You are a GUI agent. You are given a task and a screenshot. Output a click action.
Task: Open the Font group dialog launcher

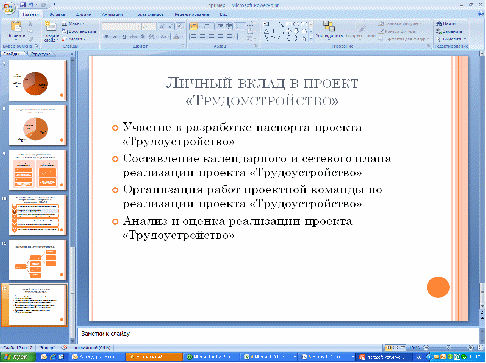[183, 46]
